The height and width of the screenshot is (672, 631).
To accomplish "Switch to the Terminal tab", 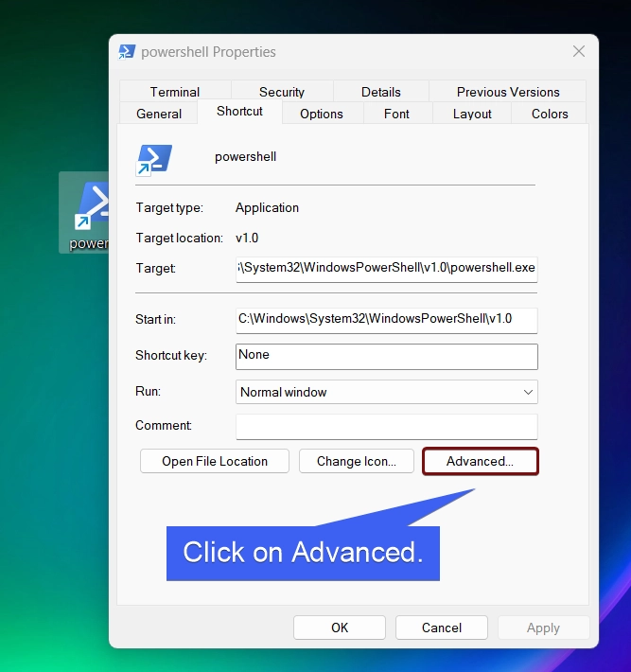I will tap(175, 92).
